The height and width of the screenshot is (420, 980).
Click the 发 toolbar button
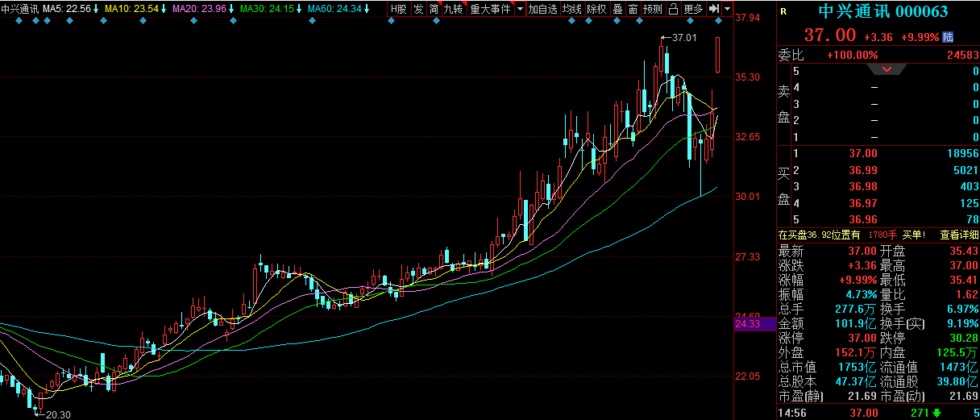418,9
